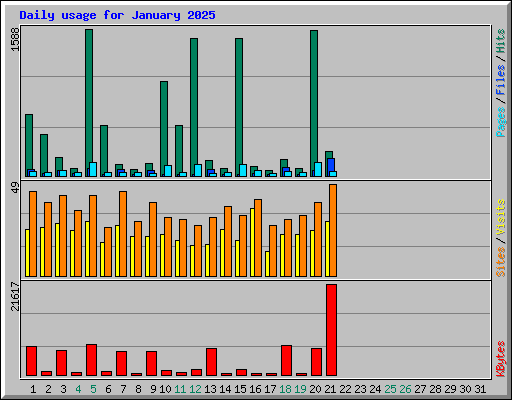Image resolution: width=512 pixels, height=400 pixels.
Task: Click the orange 'Sites' legend label
Action: coord(501,262)
